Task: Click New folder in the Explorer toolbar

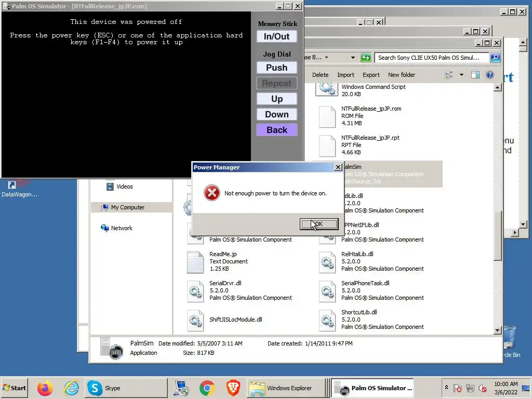Action: pos(402,75)
